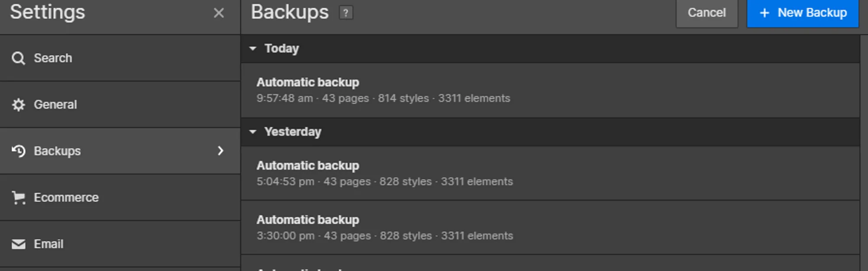Viewport: 868px width, 271px height.
Task: Click the backups list vertical scrollbar
Action: 864,152
